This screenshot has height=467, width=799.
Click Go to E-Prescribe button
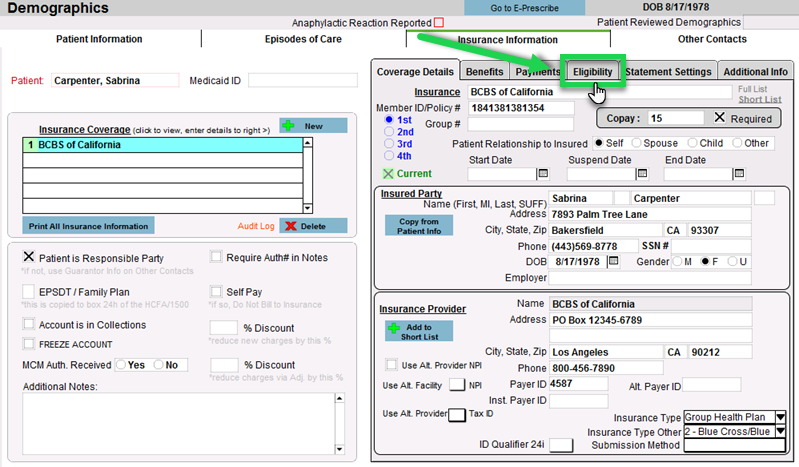tap(526, 8)
